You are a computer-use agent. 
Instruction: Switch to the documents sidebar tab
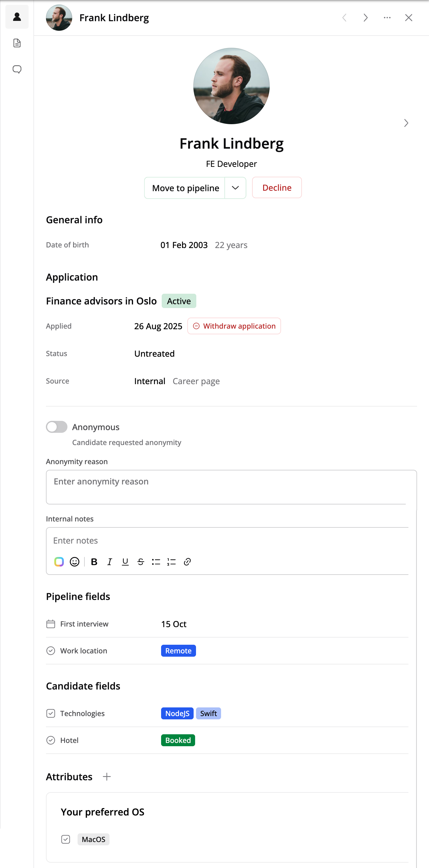click(x=17, y=43)
